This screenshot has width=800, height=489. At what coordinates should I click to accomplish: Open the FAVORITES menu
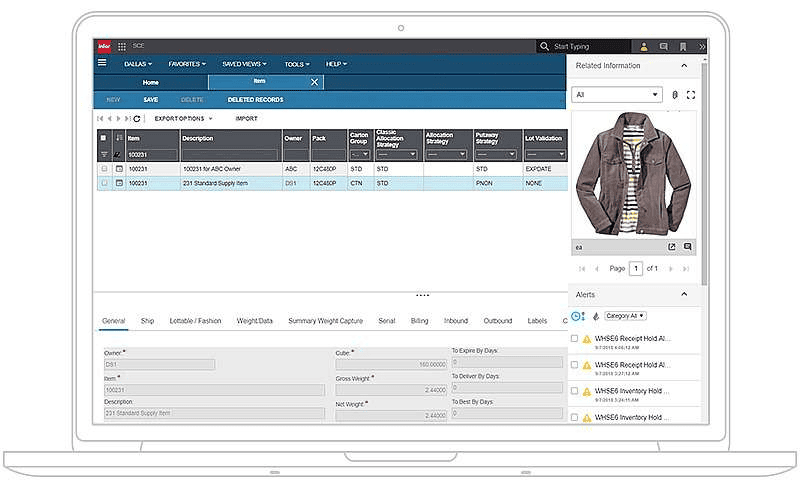point(187,64)
